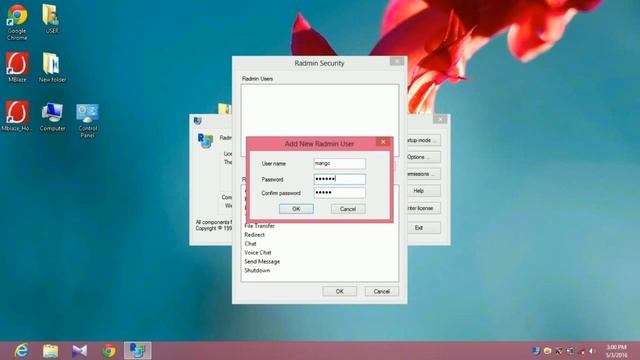Click OK in Add New Radmin User

(296, 209)
